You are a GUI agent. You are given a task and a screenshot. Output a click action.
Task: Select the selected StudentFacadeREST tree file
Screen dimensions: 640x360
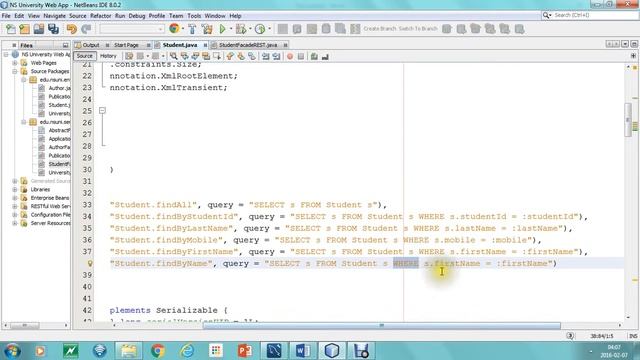click(59, 164)
